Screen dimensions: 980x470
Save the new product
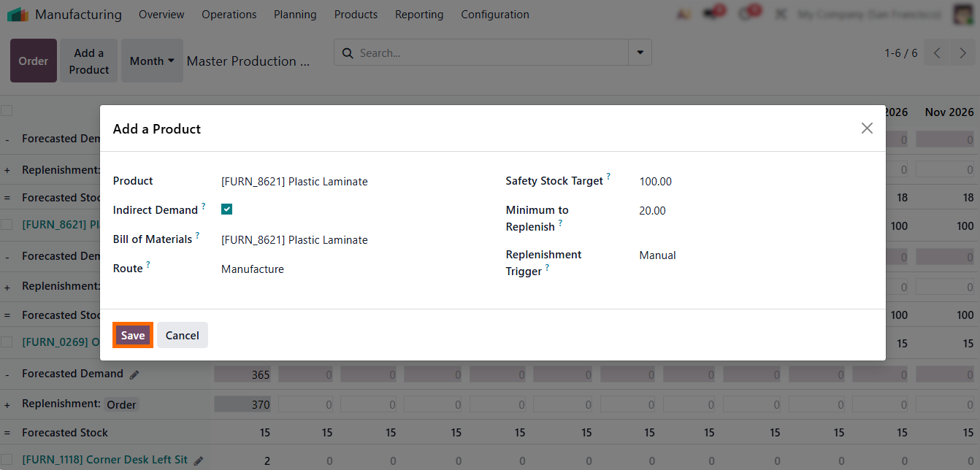pyautogui.click(x=133, y=335)
